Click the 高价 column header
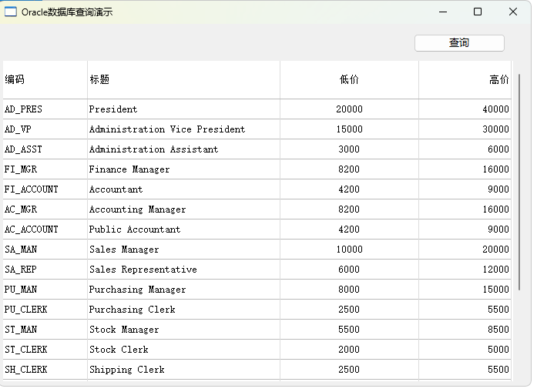Viewport: 537px width, 392px height. [465, 80]
